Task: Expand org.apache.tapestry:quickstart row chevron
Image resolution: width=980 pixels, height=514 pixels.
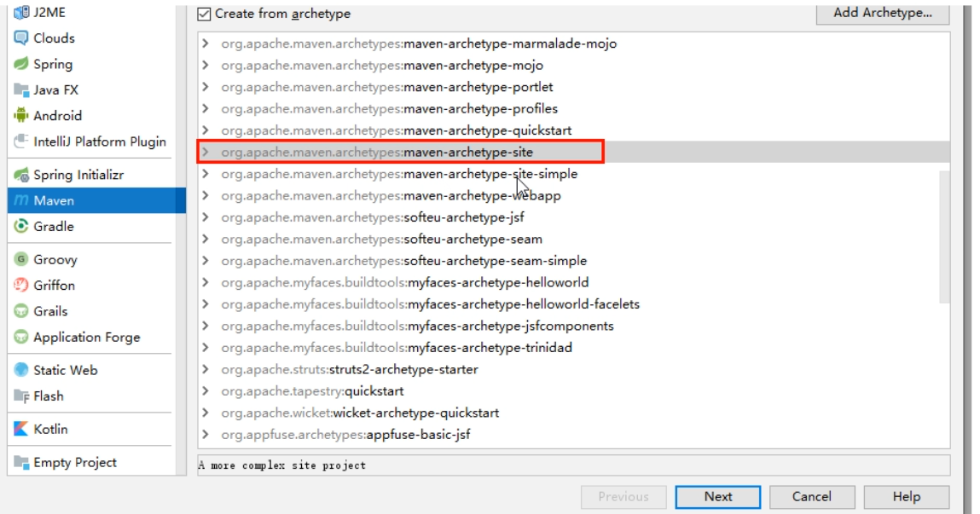Action: (205, 391)
